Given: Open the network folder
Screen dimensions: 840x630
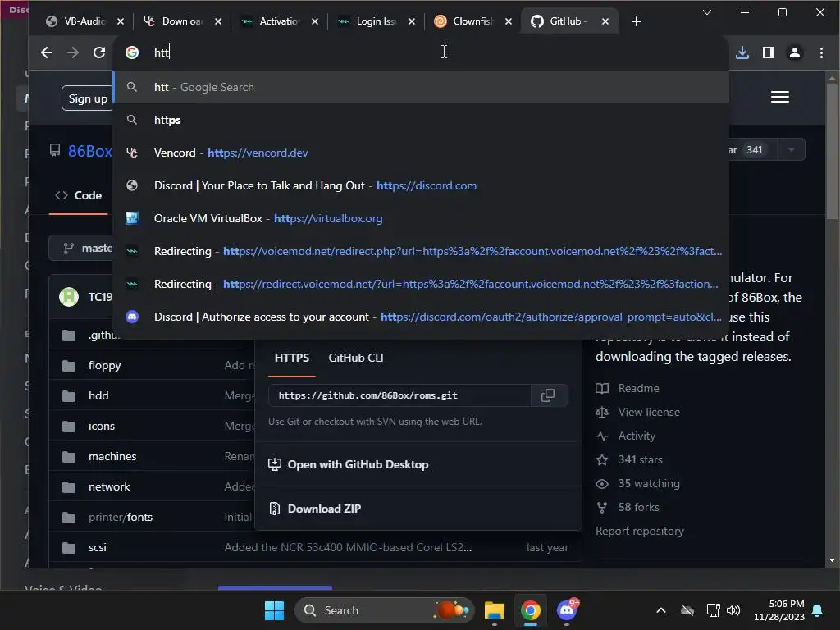Looking at the screenshot, I should click(x=109, y=486).
